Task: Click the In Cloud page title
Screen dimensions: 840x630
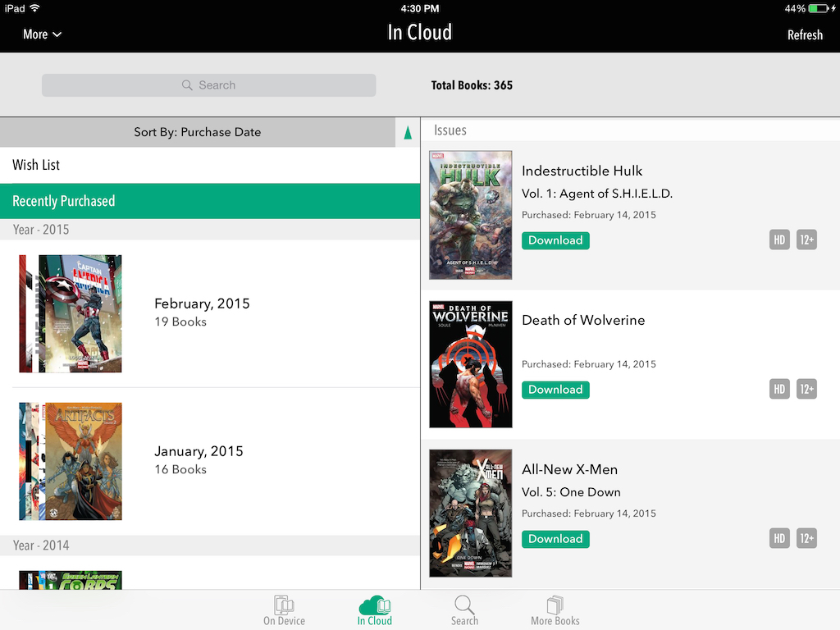Action: (x=420, y=33)
